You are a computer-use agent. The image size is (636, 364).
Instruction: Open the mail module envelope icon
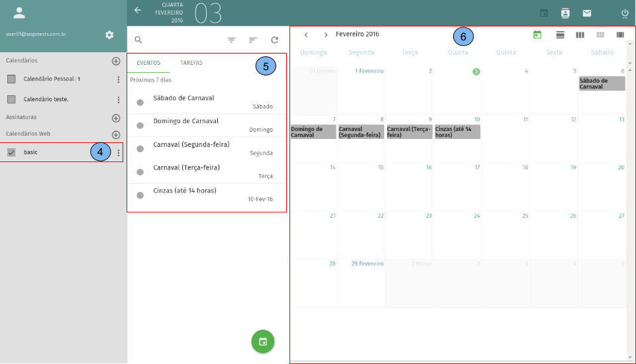586,13
